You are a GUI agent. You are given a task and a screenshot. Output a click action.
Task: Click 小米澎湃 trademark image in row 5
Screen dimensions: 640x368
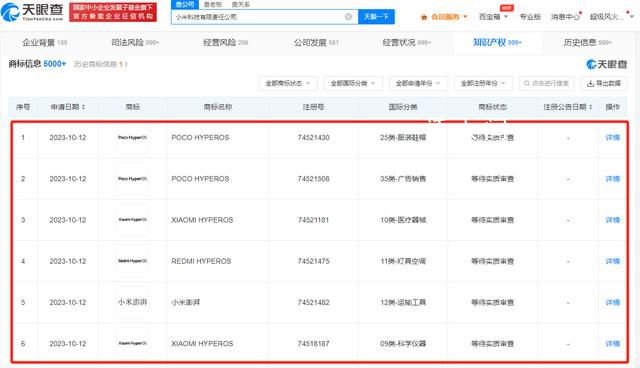tap(132, 302)
